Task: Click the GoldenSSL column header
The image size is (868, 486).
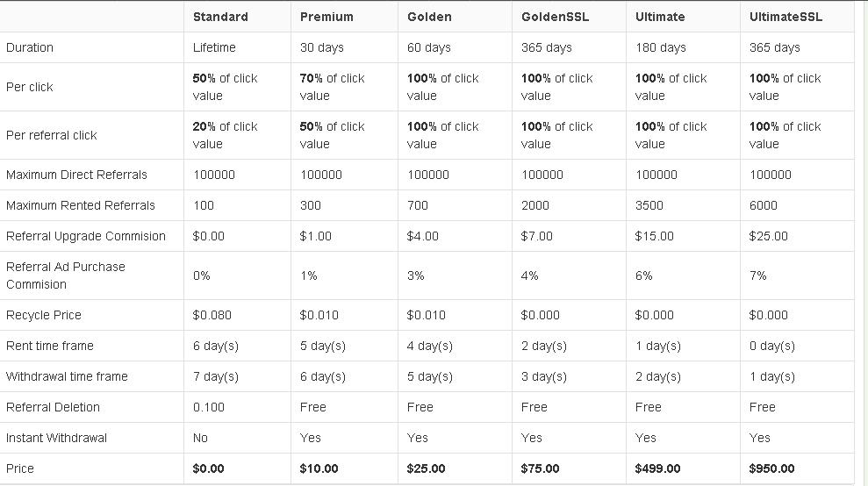Action: pyautogui.click(x=555, y=17)
